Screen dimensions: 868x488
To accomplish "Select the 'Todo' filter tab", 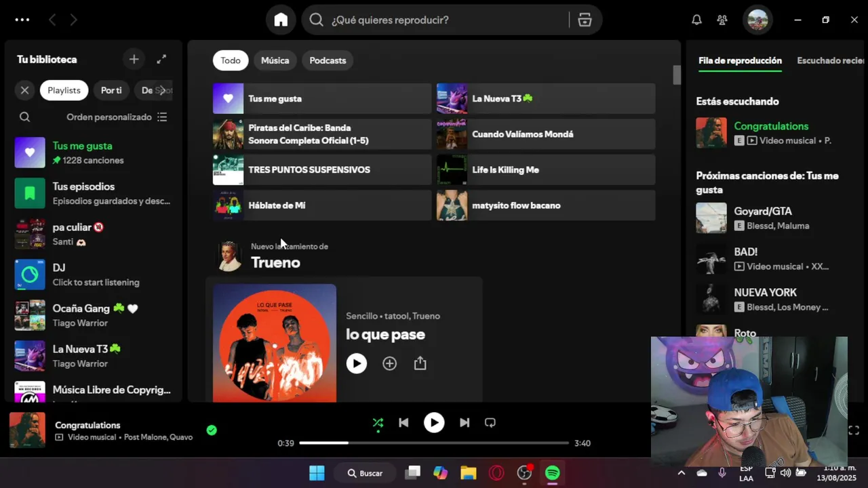I will coord(231,60).
